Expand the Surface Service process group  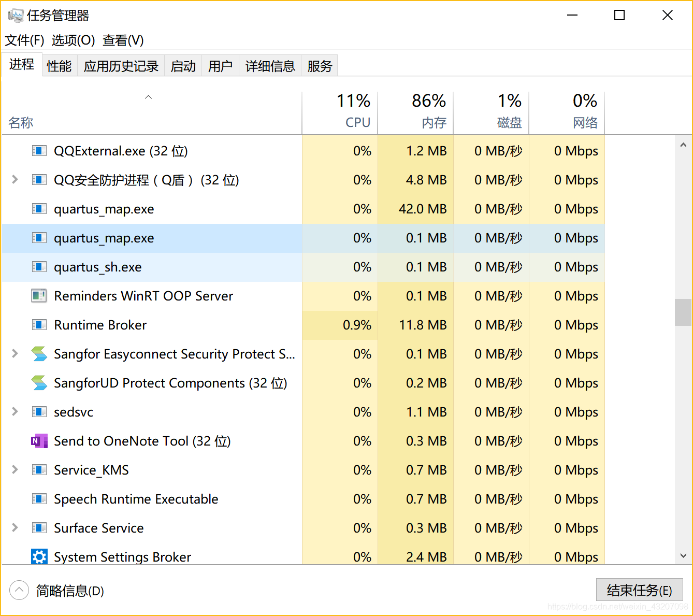[15, 527]
